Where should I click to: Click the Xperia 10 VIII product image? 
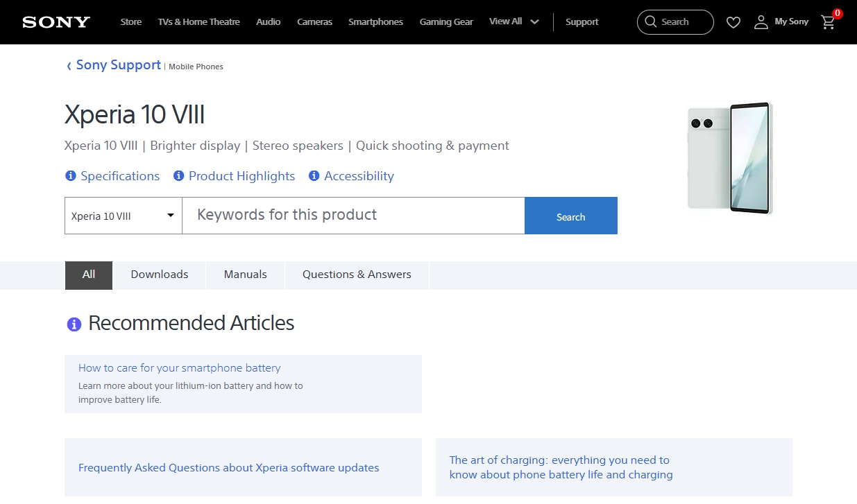730,158
